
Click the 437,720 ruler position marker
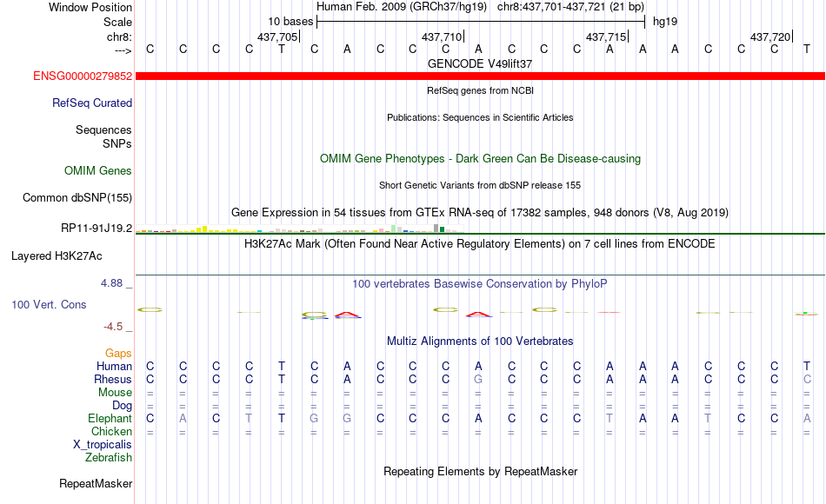point(770,36)
